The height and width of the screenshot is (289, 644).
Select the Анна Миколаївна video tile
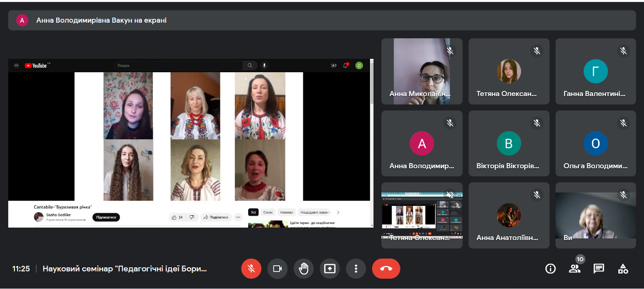[422, 71]
